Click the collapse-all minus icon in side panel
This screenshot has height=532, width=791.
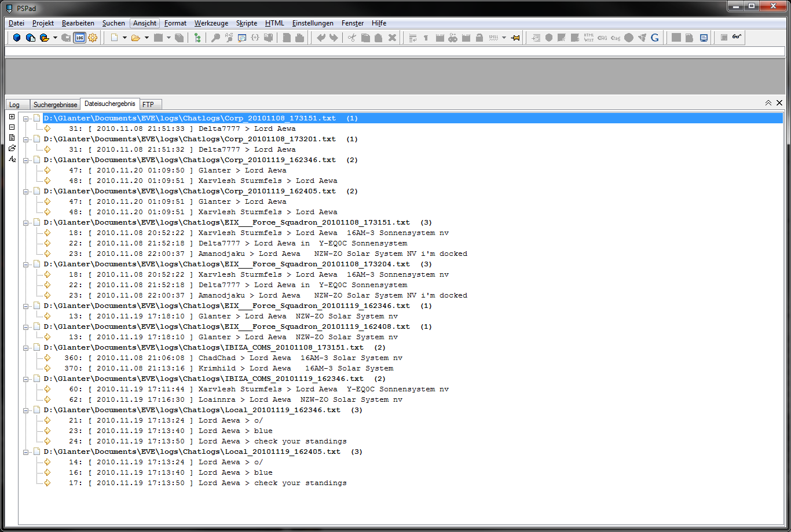pos(12,127)
